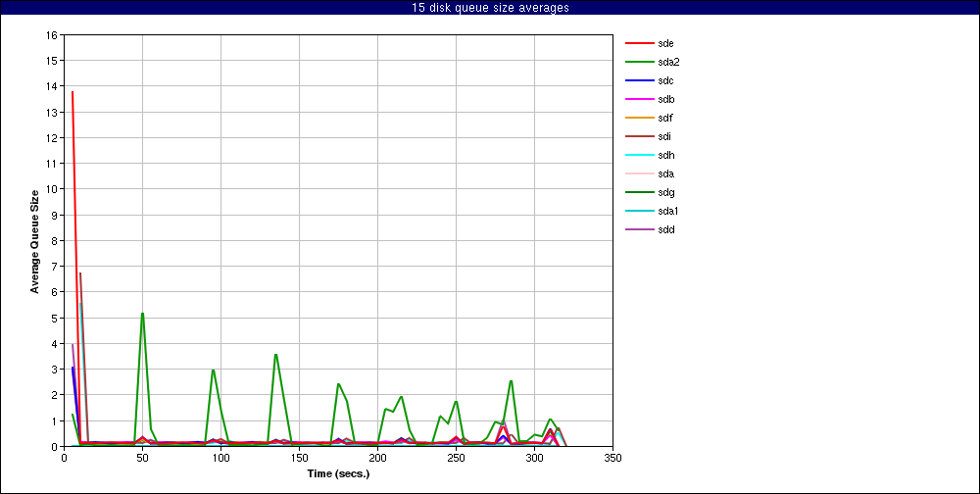Click the pink legend line beside sda

coord(639,173)
